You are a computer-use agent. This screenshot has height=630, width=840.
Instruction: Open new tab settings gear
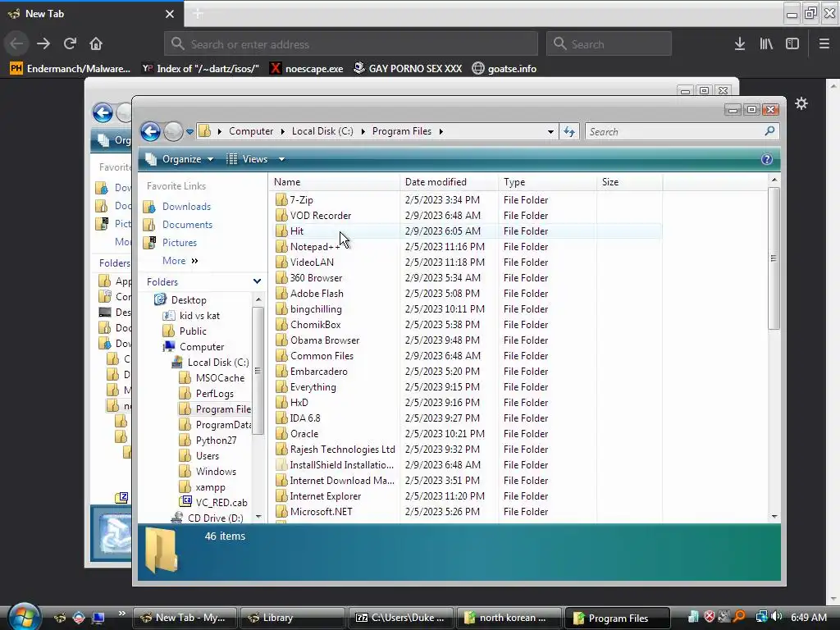point(801,103)
